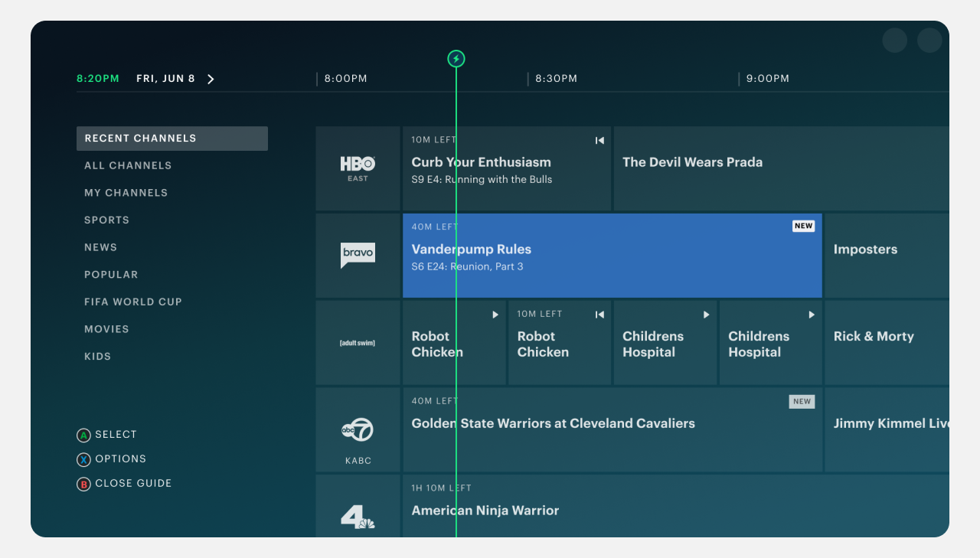Click "1H 10M LEFT" label
Viewport: 980px width, 558px height.
tap(441, 488)
